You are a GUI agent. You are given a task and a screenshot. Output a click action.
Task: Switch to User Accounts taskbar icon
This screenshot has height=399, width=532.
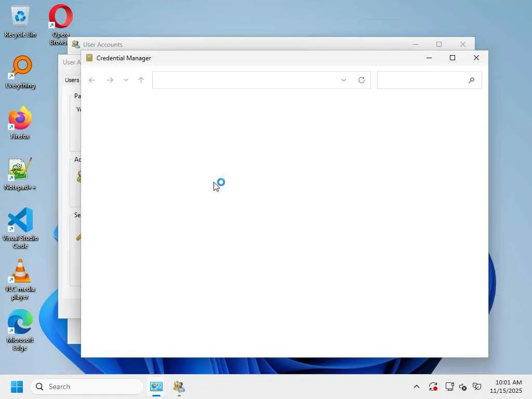[179, 387]
